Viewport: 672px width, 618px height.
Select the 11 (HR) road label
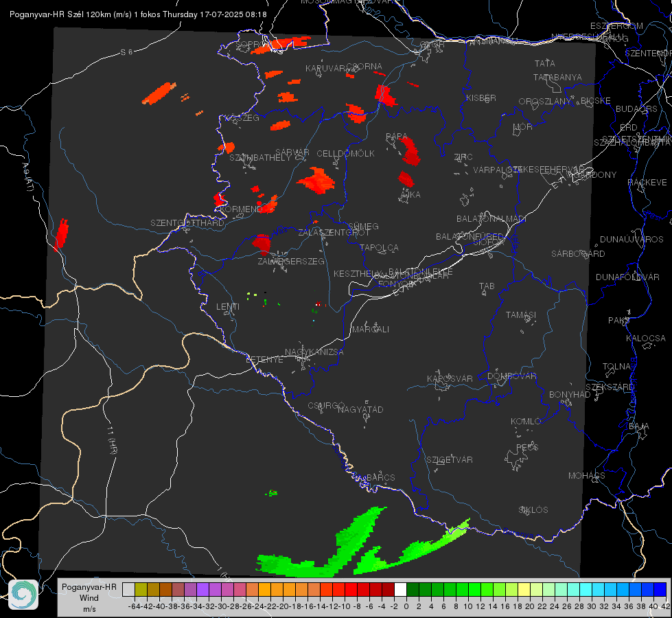point(112,439)
